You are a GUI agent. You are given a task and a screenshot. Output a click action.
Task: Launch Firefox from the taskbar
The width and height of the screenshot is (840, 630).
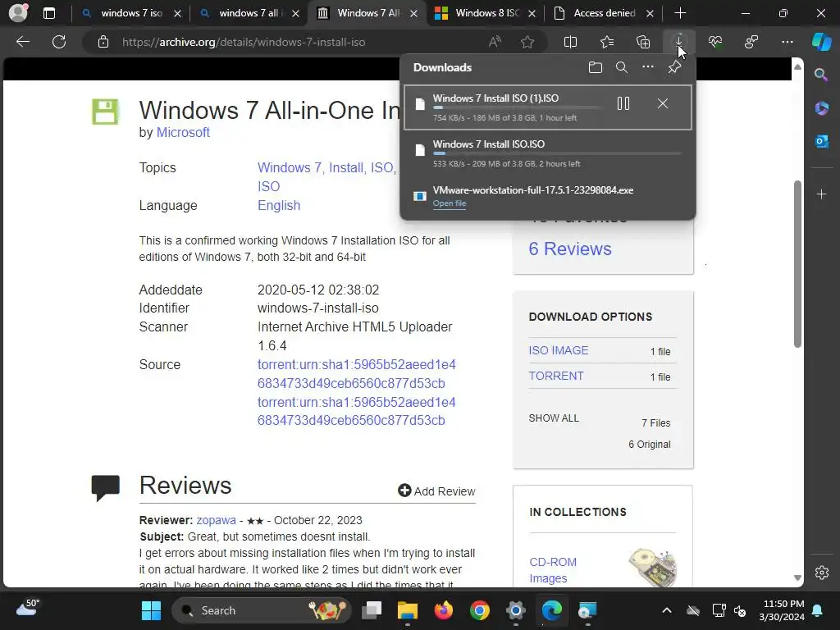point(444,610)
